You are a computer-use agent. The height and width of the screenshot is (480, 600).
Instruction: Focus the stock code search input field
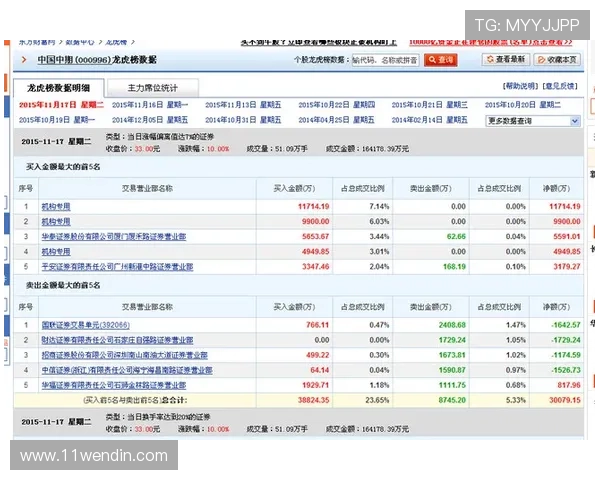coord(385,60)
